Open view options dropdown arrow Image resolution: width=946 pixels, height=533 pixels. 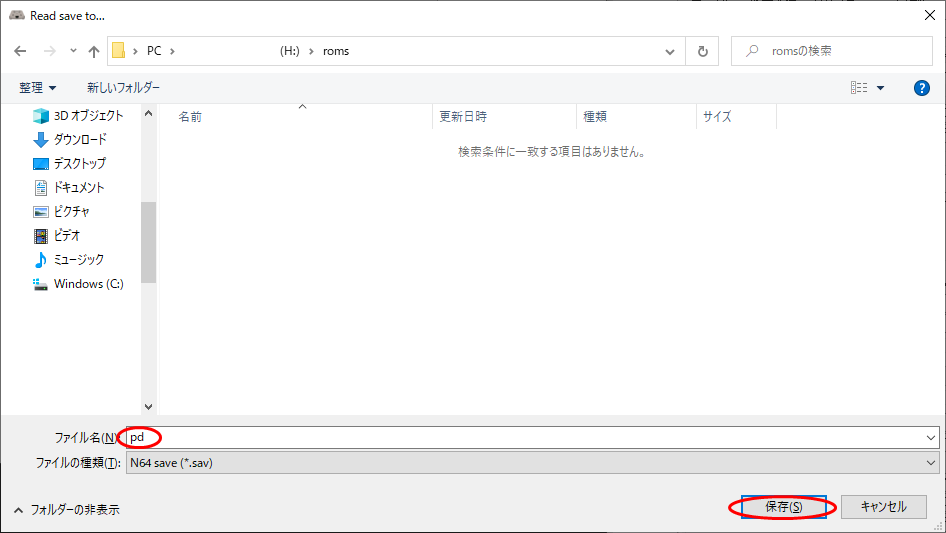point(880,88)
